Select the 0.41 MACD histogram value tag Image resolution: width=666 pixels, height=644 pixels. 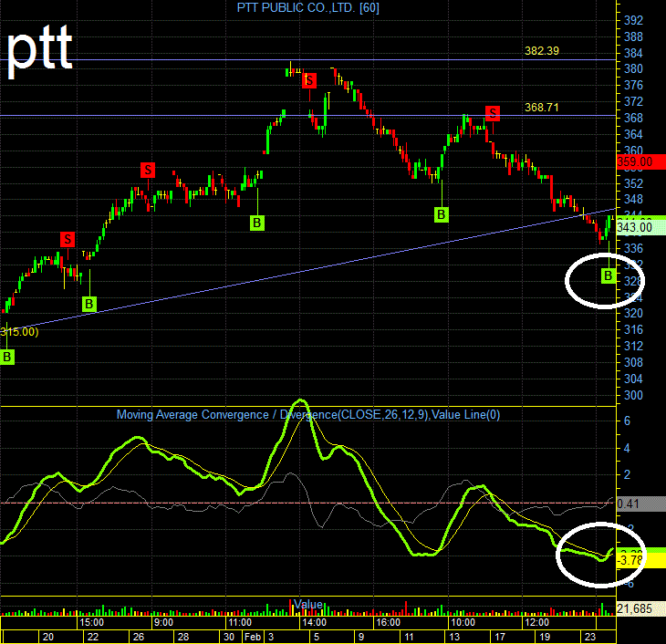641,504
